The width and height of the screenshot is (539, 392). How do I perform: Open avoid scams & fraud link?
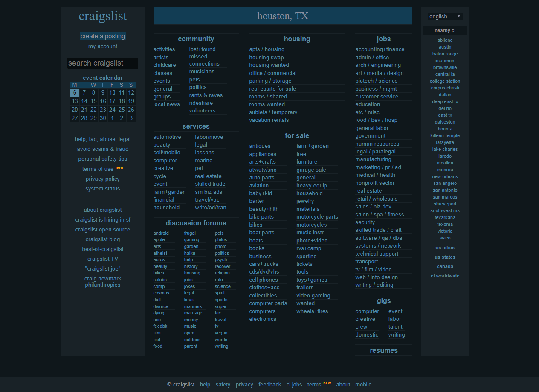(103, 149)
